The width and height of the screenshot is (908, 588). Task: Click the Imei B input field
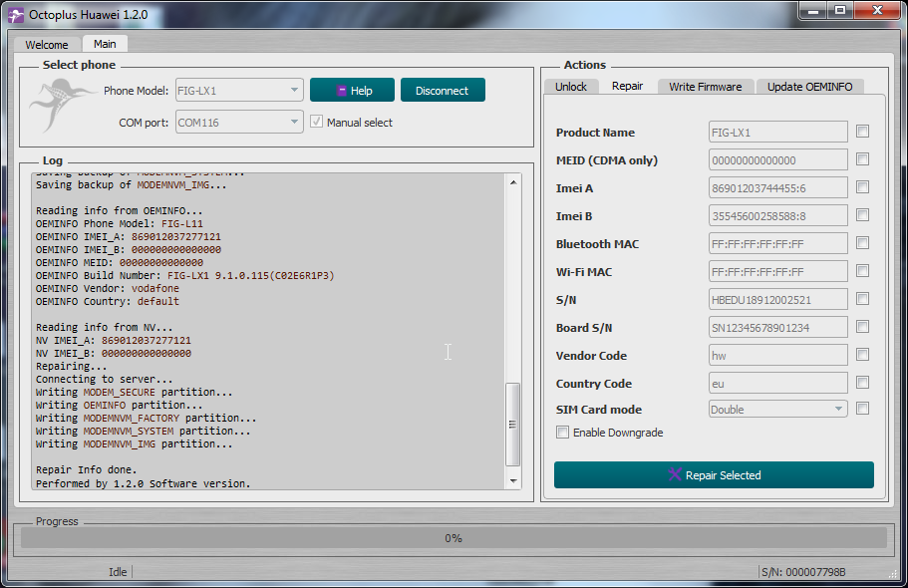[777, 215]
